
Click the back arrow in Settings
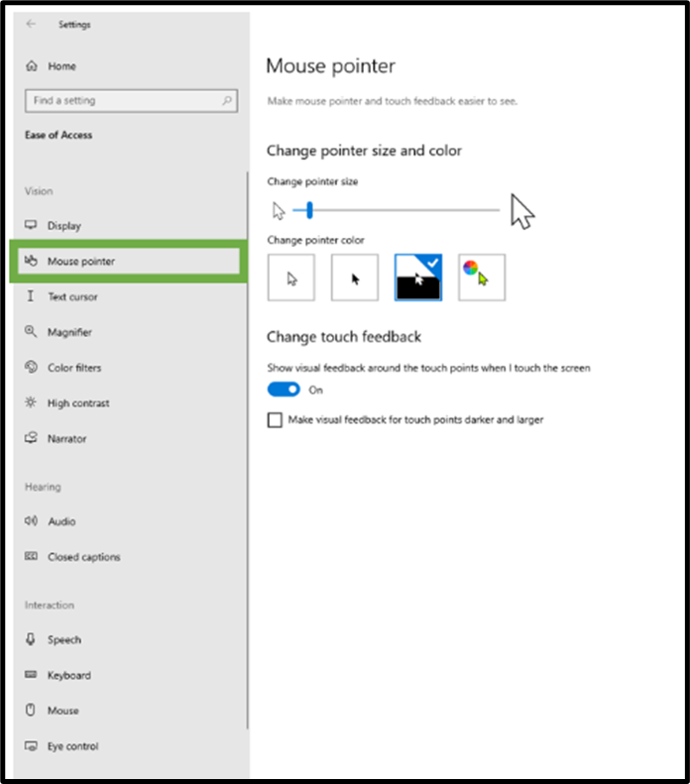click(x=31, y=24)
